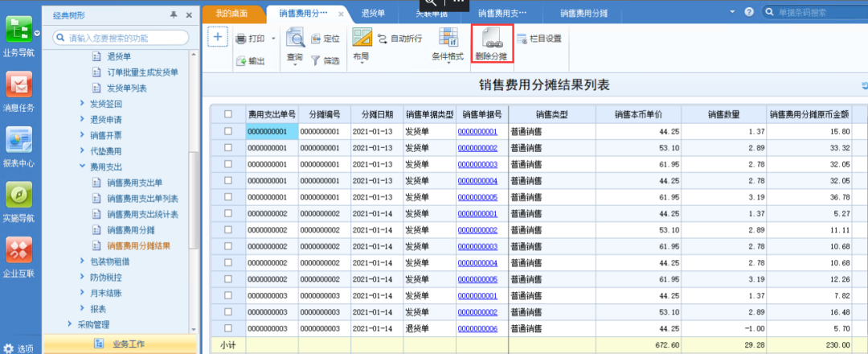
Task: Open 栏目设置 column settings
Action: [539, 39]
